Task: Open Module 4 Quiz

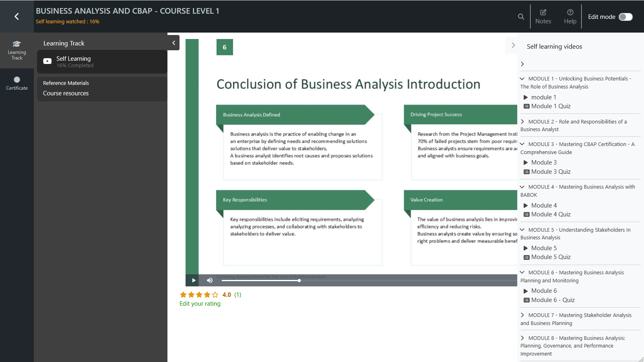Action: (x=547, y=214)
